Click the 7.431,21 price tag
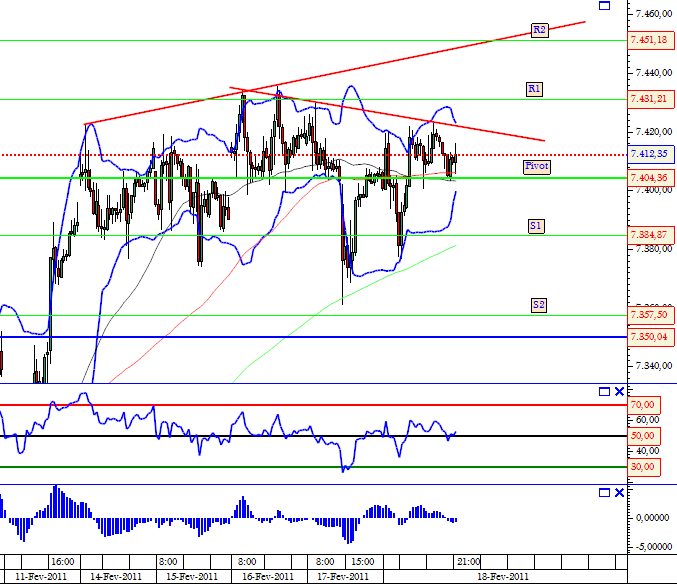Screen dimensions: 677x584 point(651,99)
